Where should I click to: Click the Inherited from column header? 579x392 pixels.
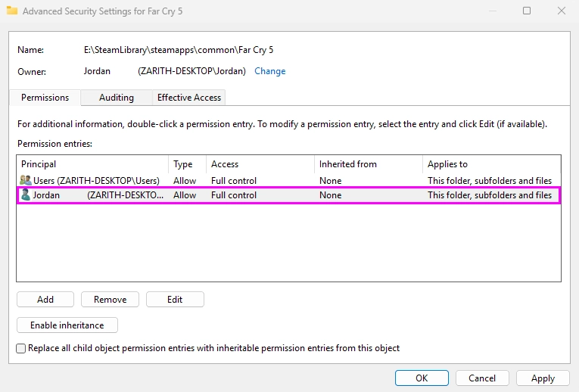(369, 164)
